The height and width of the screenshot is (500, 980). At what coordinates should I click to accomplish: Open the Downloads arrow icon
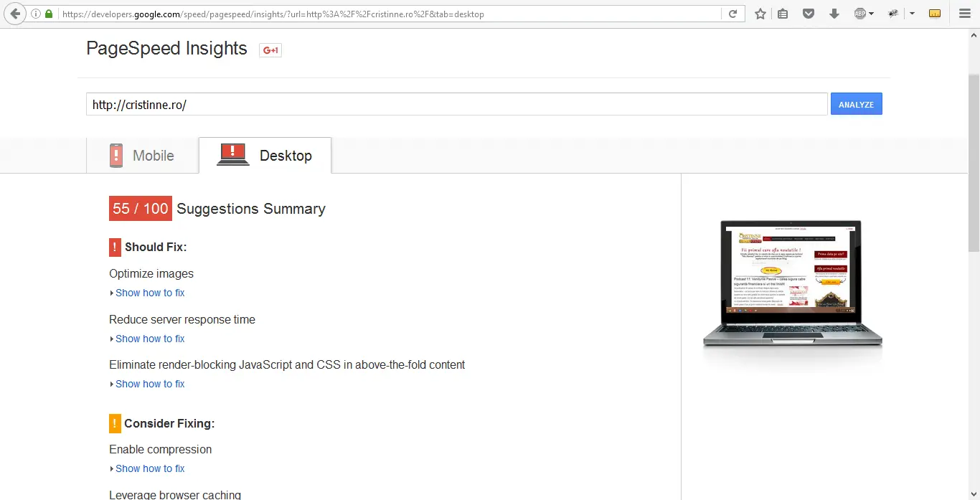click(834, 14)
